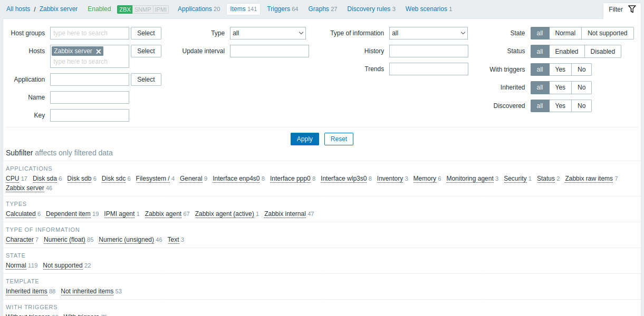The height and width of the screenshot is (316, 644).
Task: Filter by Zabbix raw items application
Action: click(x=589, y=179)
